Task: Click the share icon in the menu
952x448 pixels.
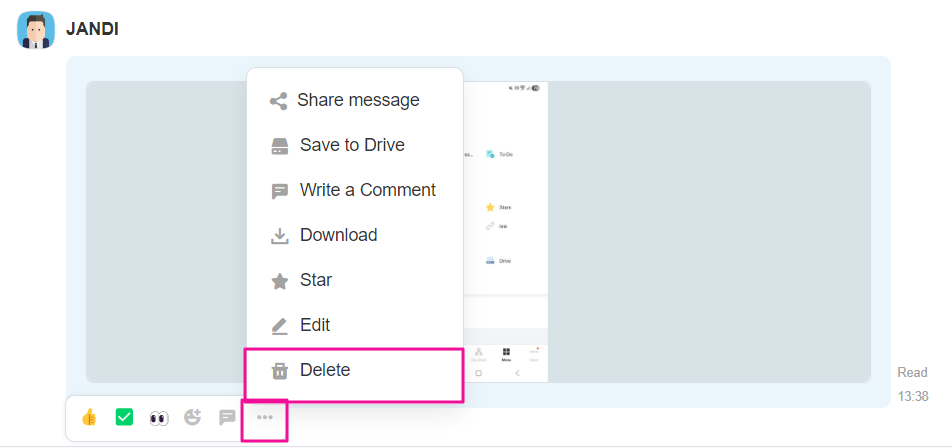Action: tap(279, 101)
